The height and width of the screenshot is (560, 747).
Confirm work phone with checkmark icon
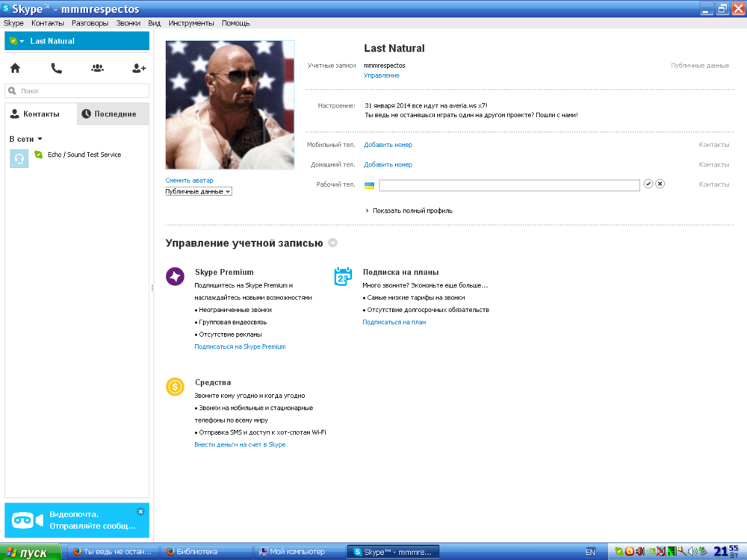648,184
